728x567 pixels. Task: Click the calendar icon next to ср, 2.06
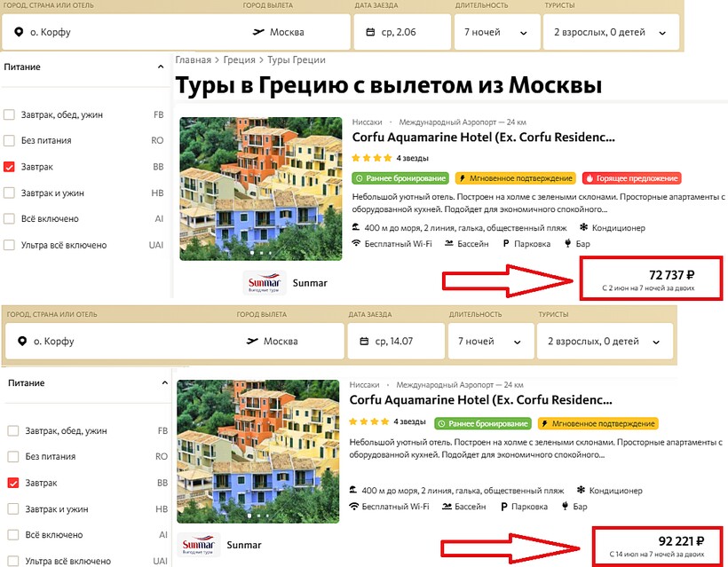point(370,32)
